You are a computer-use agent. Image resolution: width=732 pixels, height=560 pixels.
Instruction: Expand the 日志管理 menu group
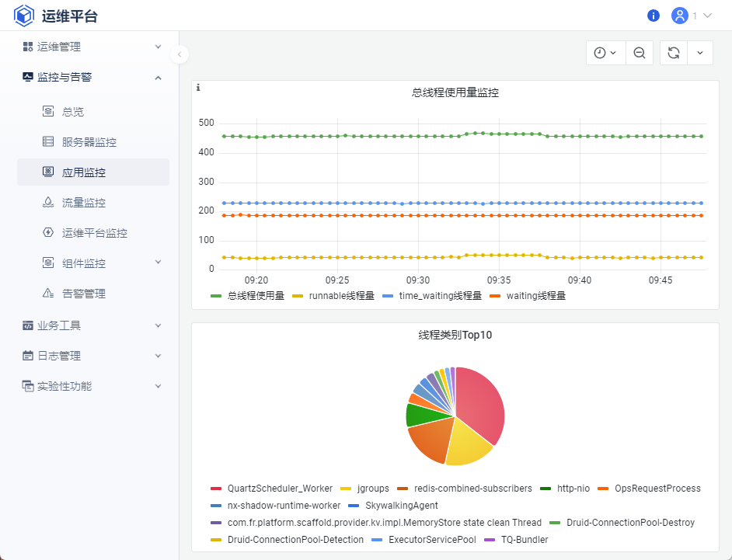click(92, 356)
